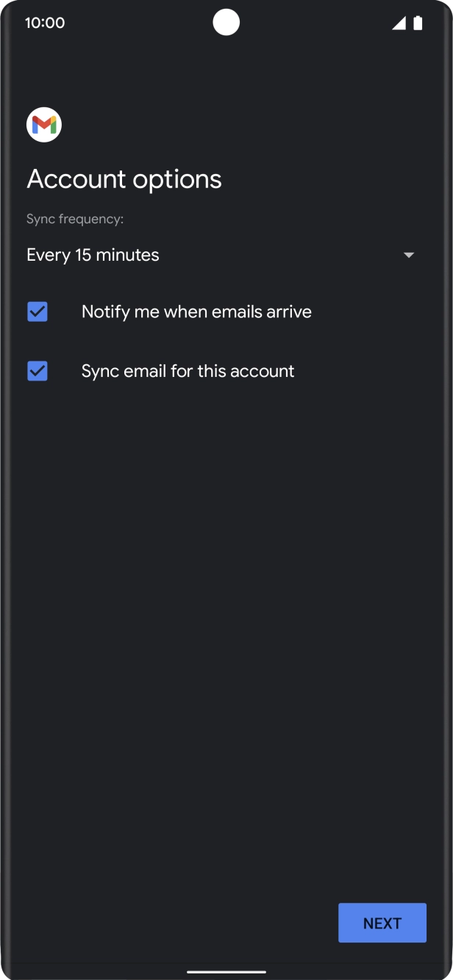Tap the signal strength icon in status bar
This screenshot has height=980, width=453.
tap(398, 23)
